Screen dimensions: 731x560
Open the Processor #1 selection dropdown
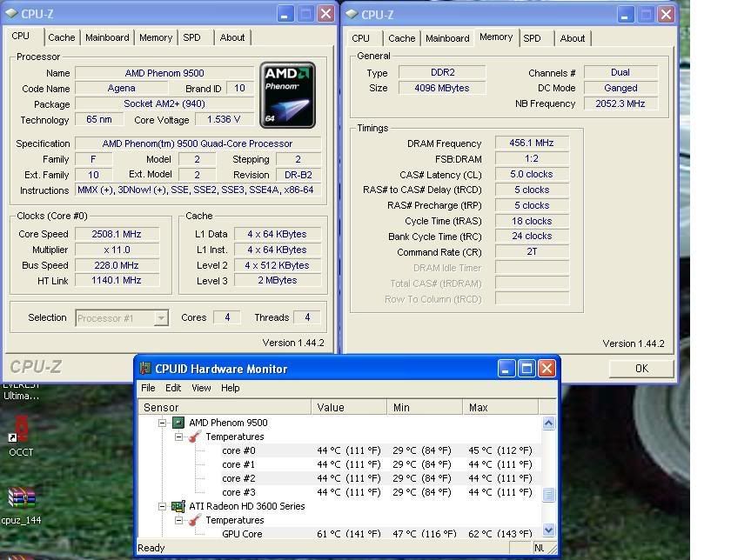(x=161, y=318)
